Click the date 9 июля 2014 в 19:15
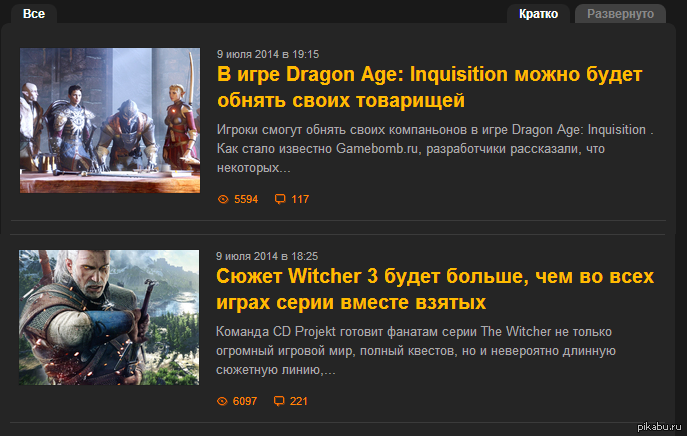 tap(268, 54)
